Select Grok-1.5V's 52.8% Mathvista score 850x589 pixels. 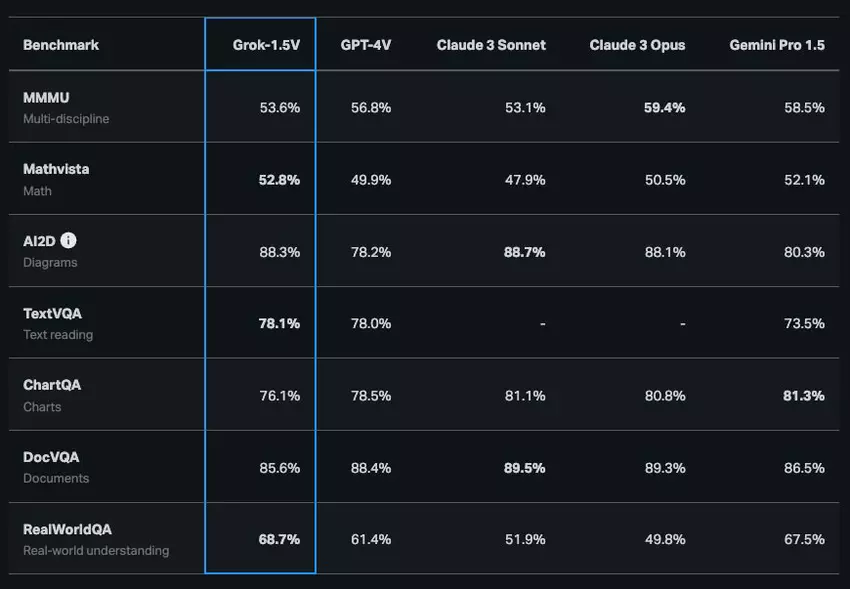[x=279, y=179]
